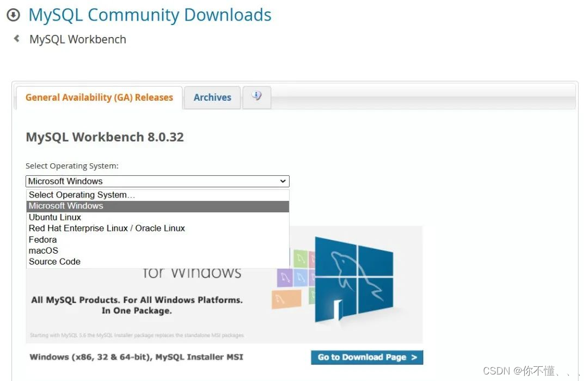Choose Source Code in the dropdown list

pos(157,262)
